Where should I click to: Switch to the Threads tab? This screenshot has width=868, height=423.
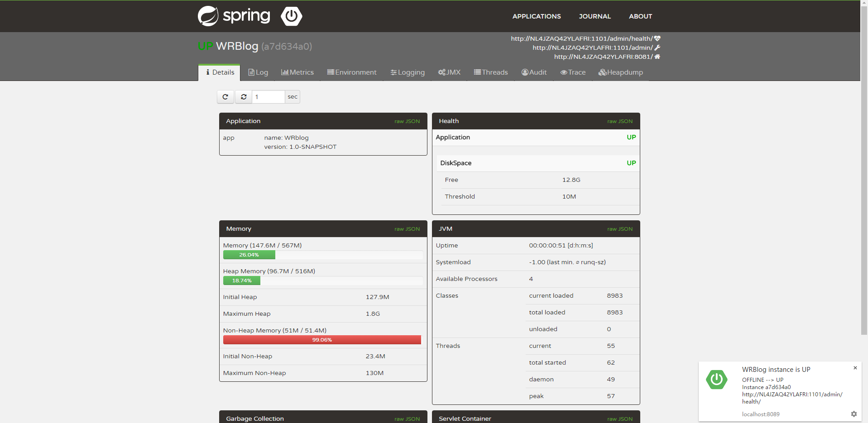pyautogui.click(x=491, y=72)
